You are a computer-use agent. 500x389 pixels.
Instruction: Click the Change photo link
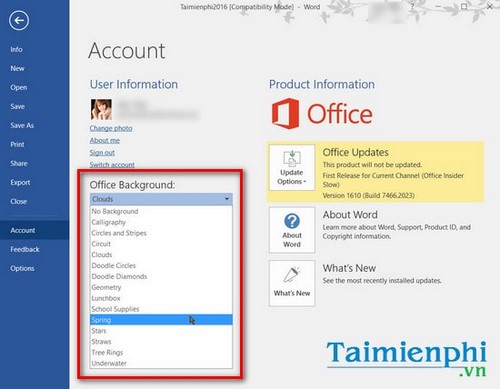(111, 128)
